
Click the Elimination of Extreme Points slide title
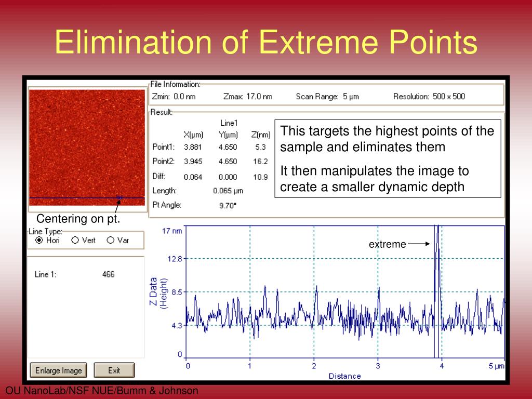click(x=266, y=42)
